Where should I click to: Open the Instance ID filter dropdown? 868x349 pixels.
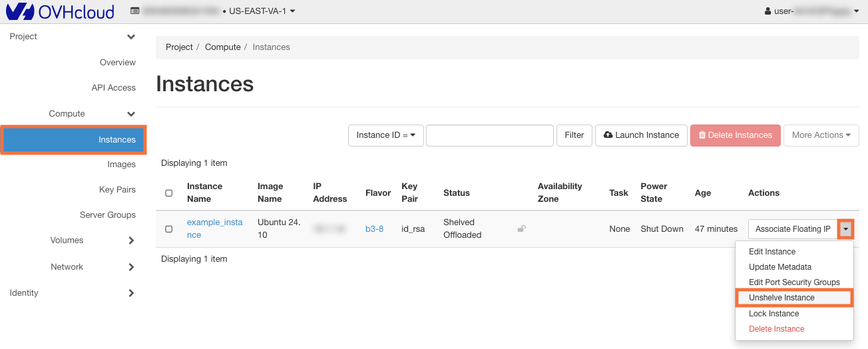point(386,135)
